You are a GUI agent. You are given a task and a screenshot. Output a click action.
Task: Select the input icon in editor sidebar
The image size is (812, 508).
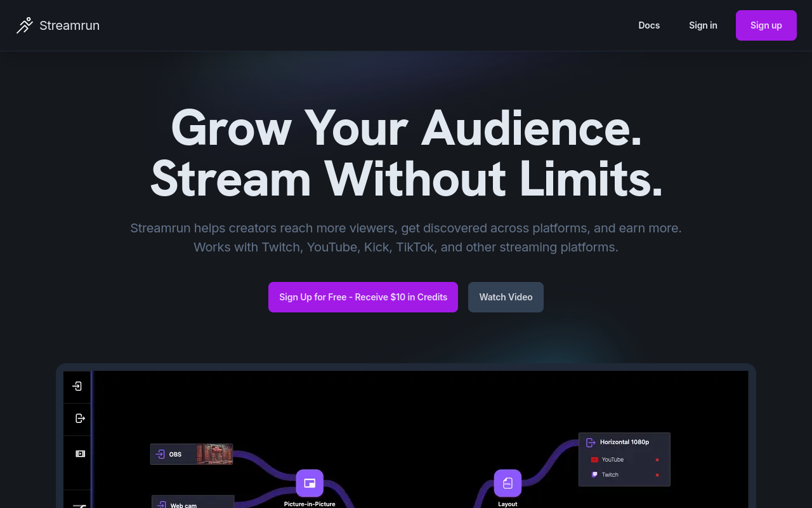[x=77, y=386]
